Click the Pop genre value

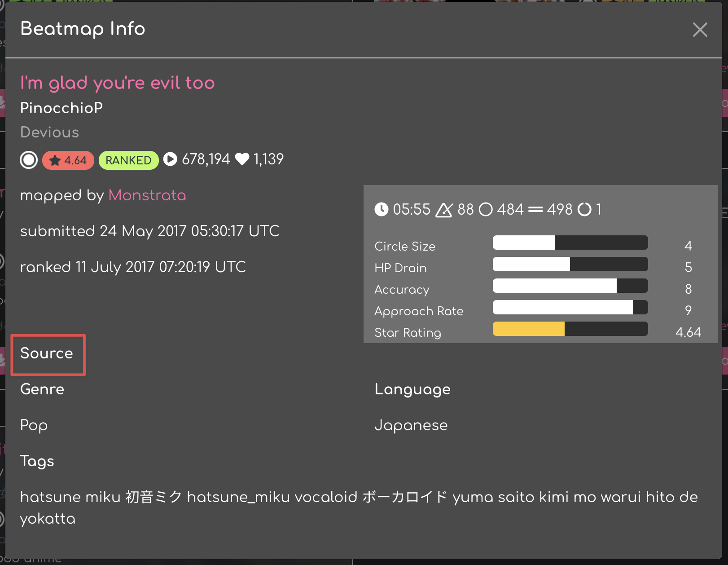pos(34,425)
